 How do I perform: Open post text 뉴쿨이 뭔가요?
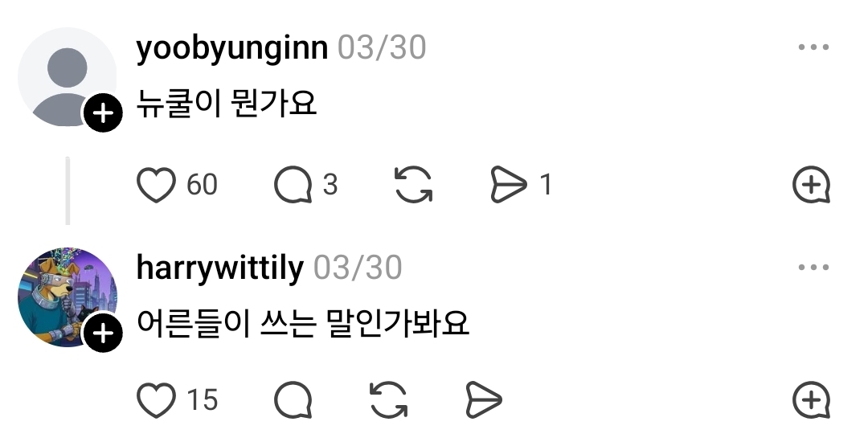point(227,103)
